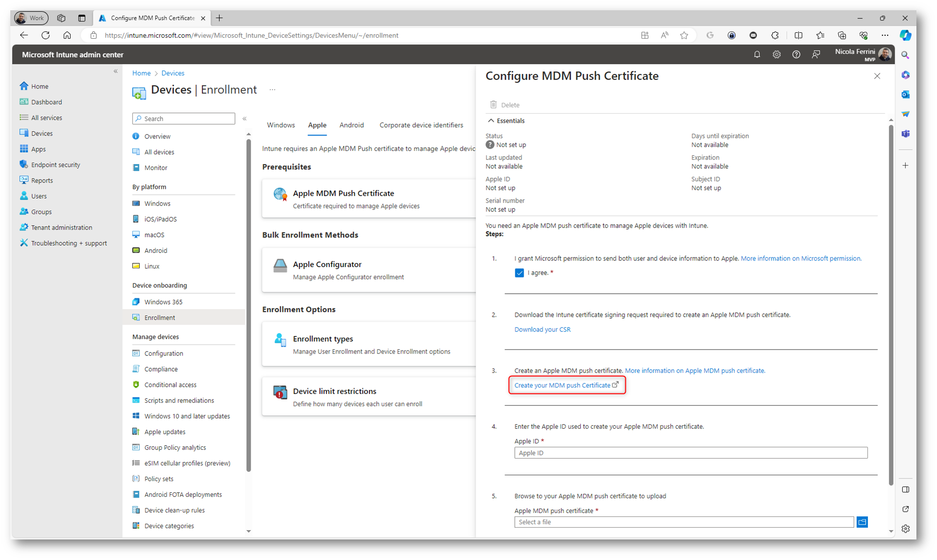Open the Edge sidebar search icon

tap(905, 55)
